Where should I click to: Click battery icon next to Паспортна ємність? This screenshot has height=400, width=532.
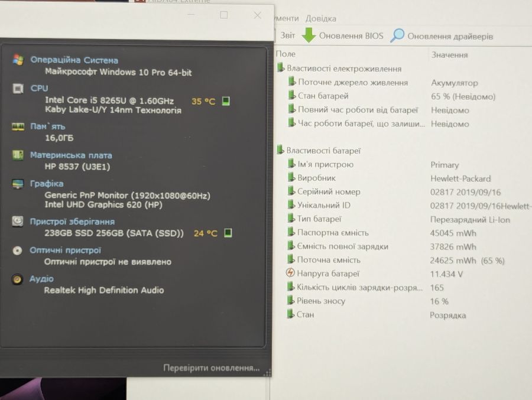pos(291,232)
